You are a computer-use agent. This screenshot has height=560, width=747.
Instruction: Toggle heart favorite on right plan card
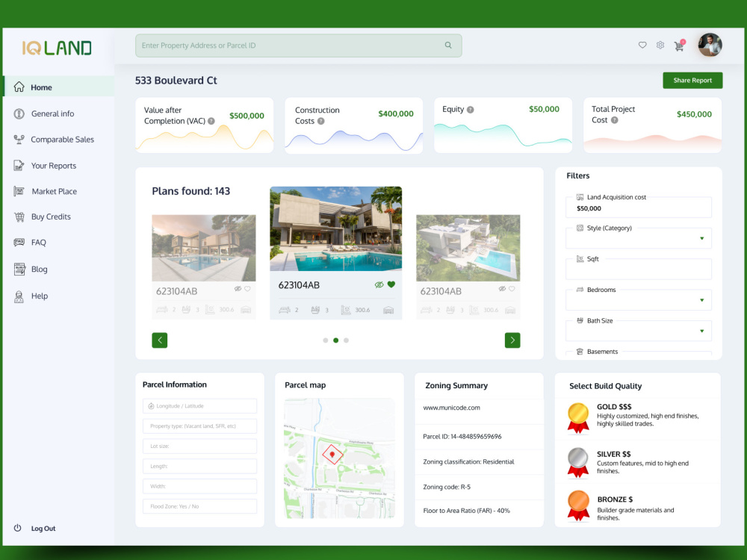click(x=512, y=288)
